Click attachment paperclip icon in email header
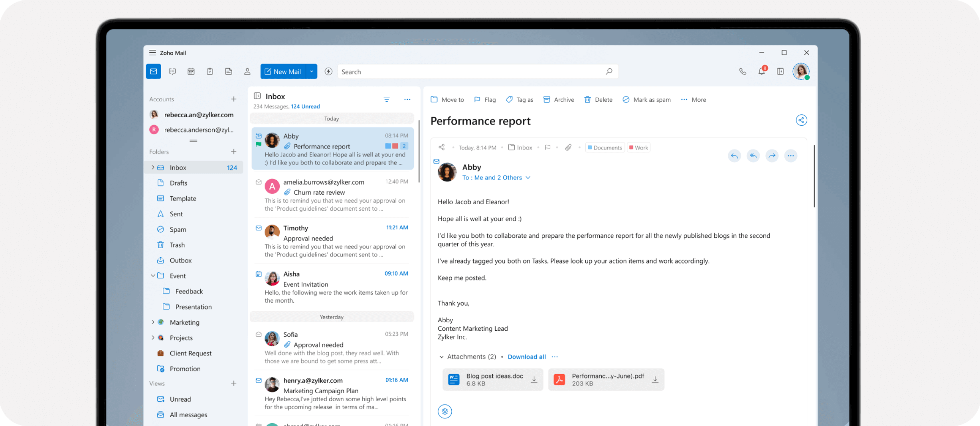This screenshot has height=426, width=980. point(568,148)
